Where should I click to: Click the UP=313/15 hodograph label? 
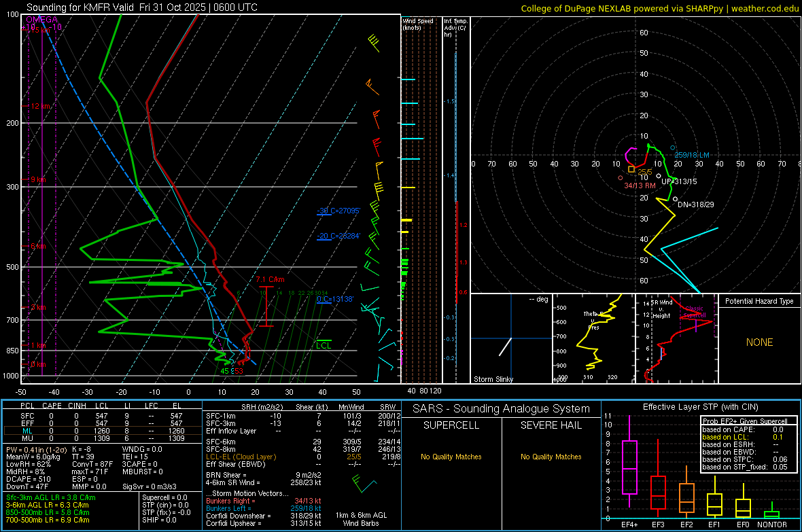pyautogui.click(x=679, y=181)
